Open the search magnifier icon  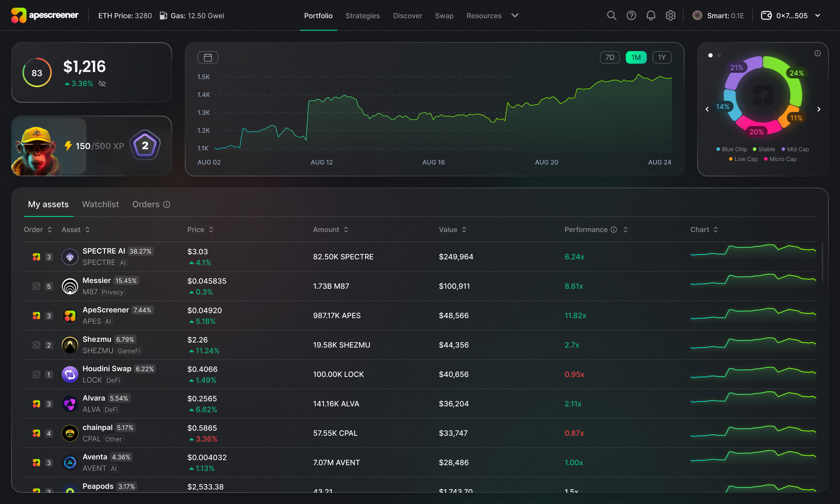coord(611,15)
